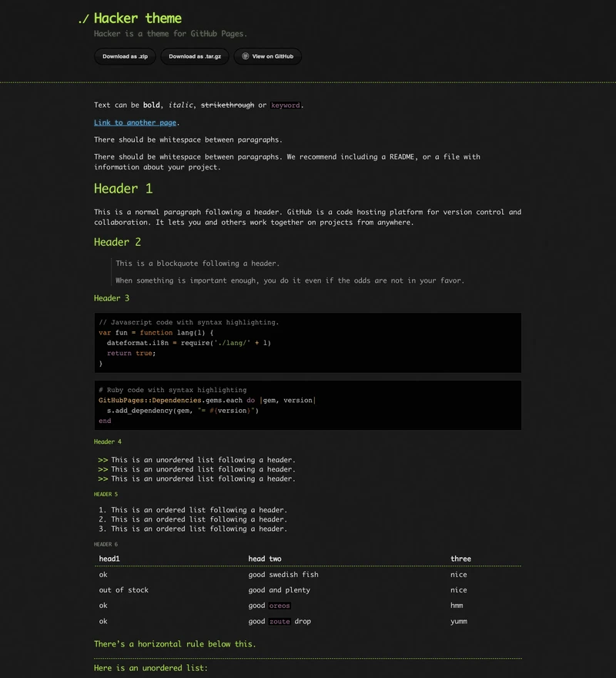Click the 'strikethrough' struck-out word

pyautogui.click(x=227, y=105)
